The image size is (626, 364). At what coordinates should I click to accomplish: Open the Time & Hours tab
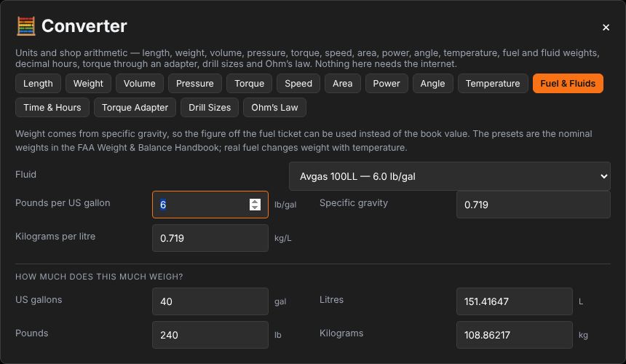click(52, 107)
